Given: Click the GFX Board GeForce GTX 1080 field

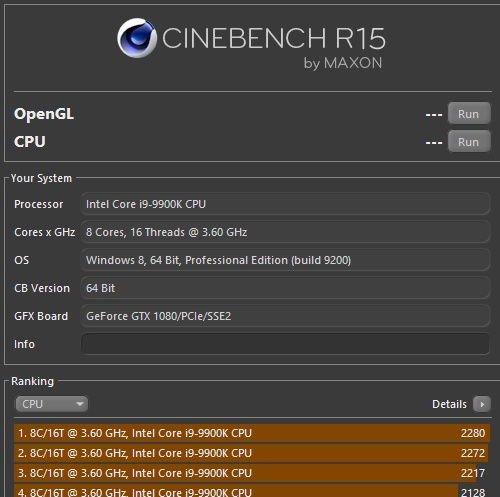Looking at the screenshot, I should click(285, 316).
